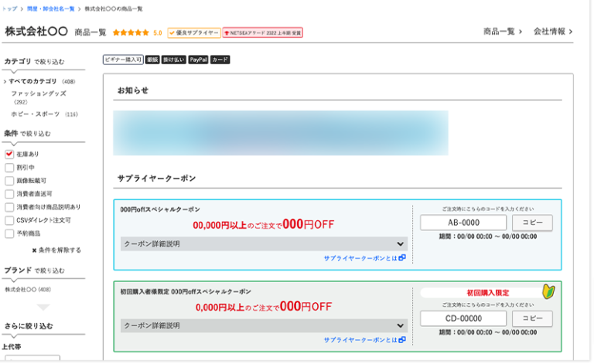Copy the AB-0000 coupon code
The width and height of the screenshot is (594, 364).
(532, 223)
